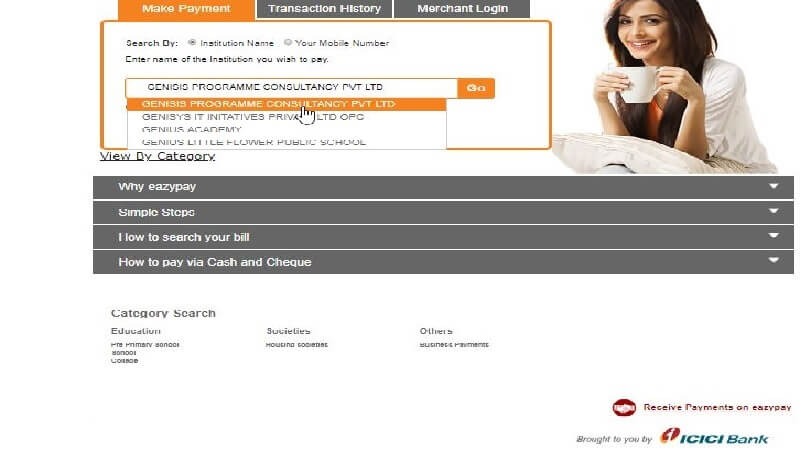Select the Make Payment tab

(x=186, y=9)
